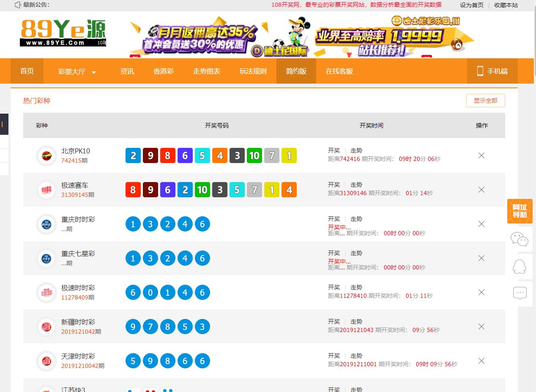Open the message chat bubble icon
Viewport: 536px width, 392px height.
point(520,293)
